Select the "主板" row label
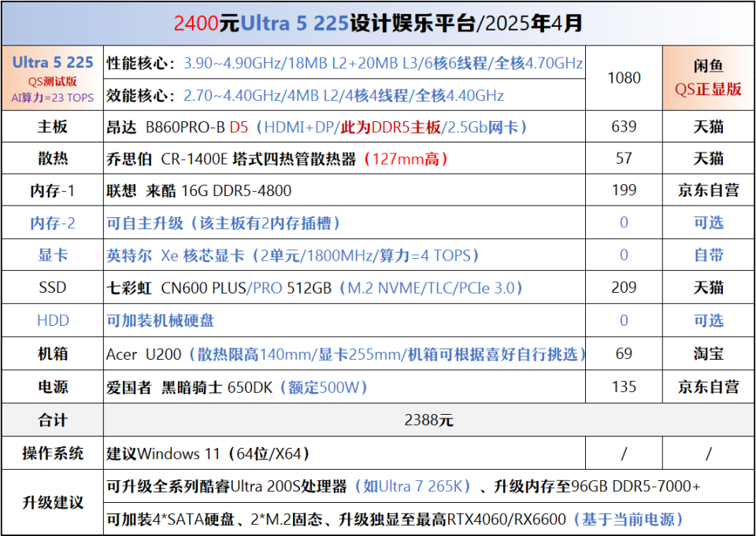Image resolution: width=756 pixels, height=536 pixels. (x=53, y=127)
